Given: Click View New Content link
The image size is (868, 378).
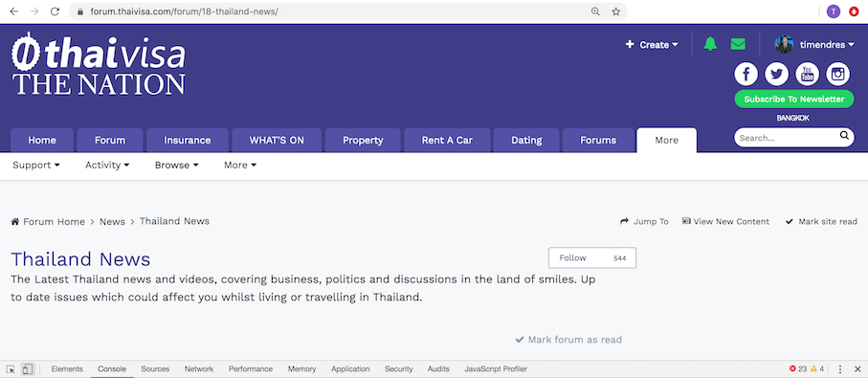Looking at the screenshot, I should point(725,221).
